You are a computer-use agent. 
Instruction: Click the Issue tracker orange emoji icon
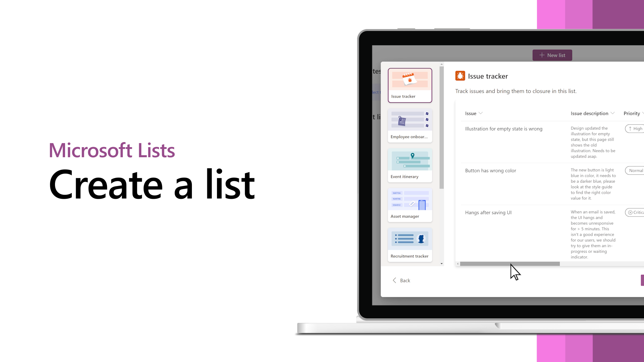[460, 75]
